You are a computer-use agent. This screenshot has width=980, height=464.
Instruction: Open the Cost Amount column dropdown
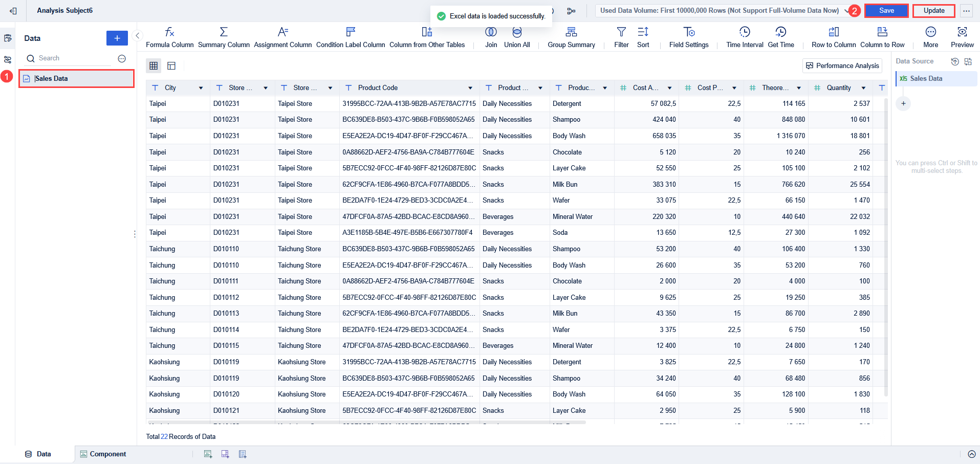click(x=669, y=88)
